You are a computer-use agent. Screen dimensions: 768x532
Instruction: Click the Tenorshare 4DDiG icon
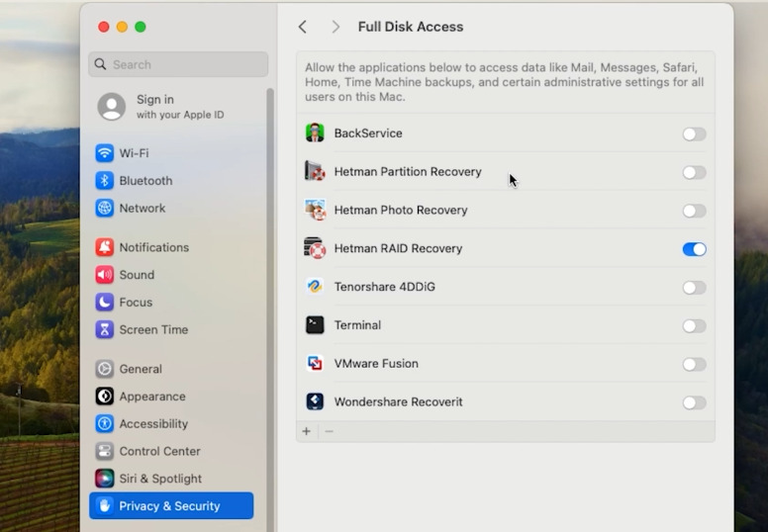coord(315,287)
